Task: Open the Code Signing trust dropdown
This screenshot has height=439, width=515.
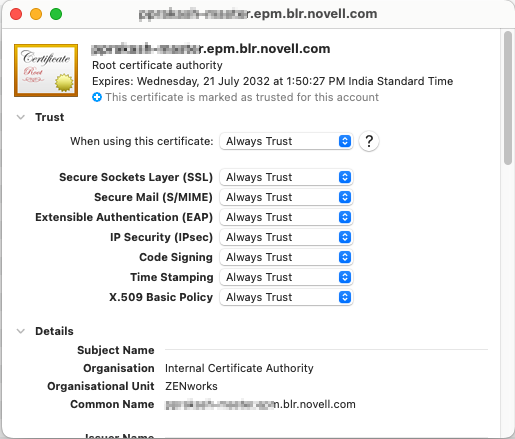Action: [x=286, y=257]
